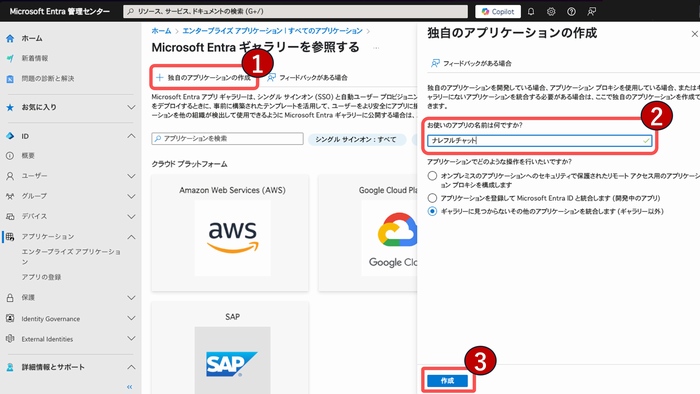
Task: Collapse the アプリケーション section chevron
Action: tap(131, 236)
